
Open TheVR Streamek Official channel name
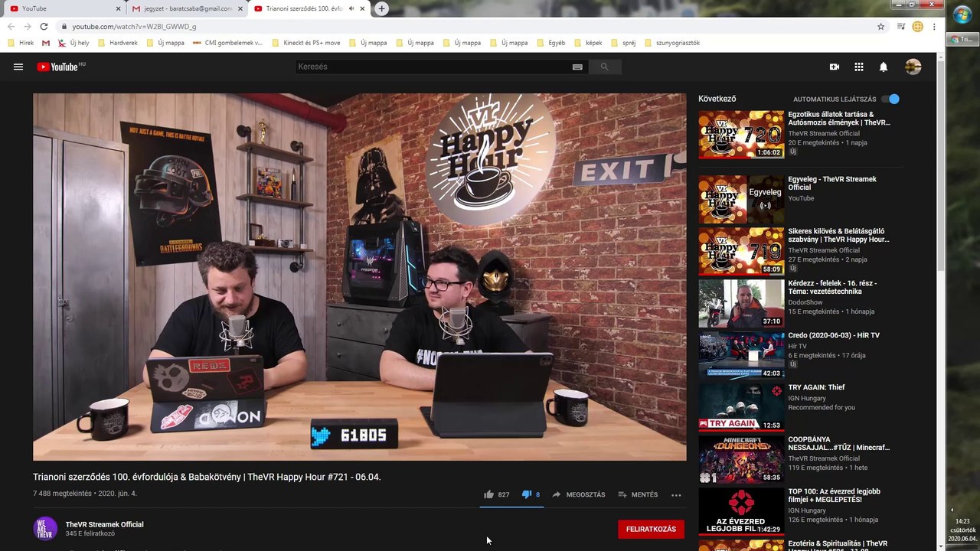(104, 524)
